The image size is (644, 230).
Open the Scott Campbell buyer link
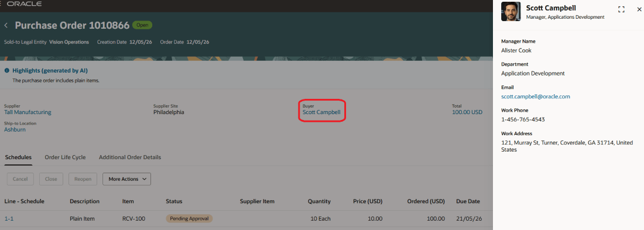point(321,112)
